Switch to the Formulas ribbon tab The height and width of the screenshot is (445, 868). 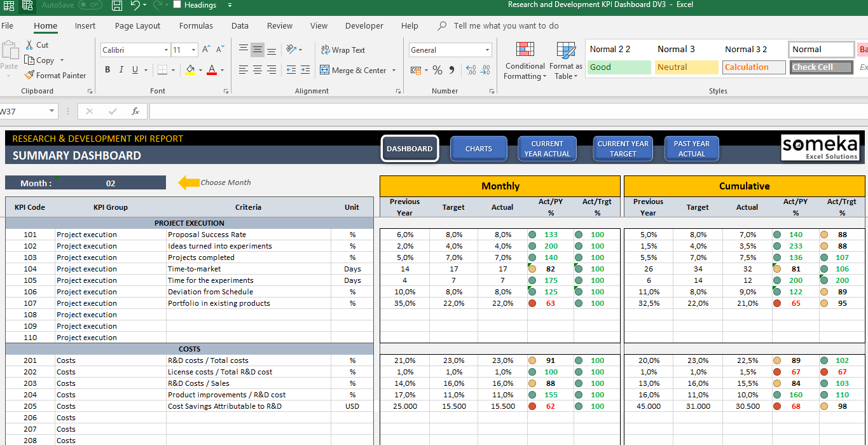[x=195, y=25]
